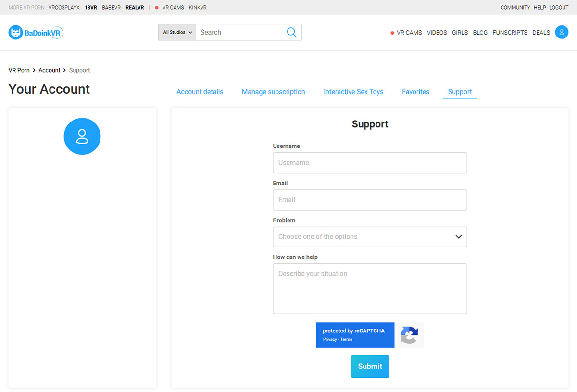
Task: Click the Logout link
Action: tap(559, 8)
